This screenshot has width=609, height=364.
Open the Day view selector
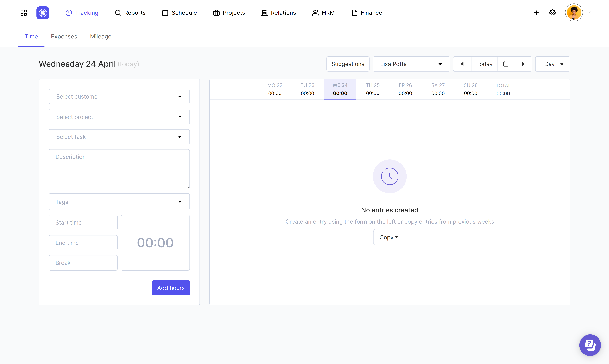point(552,64)
